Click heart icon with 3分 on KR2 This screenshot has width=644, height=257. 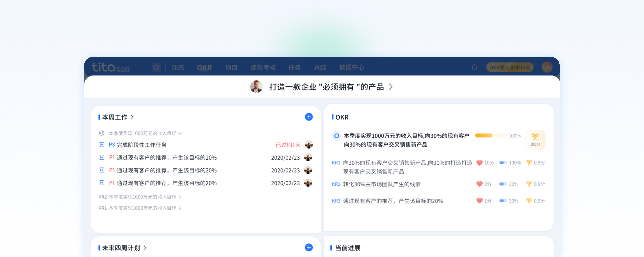click(479, 184)
